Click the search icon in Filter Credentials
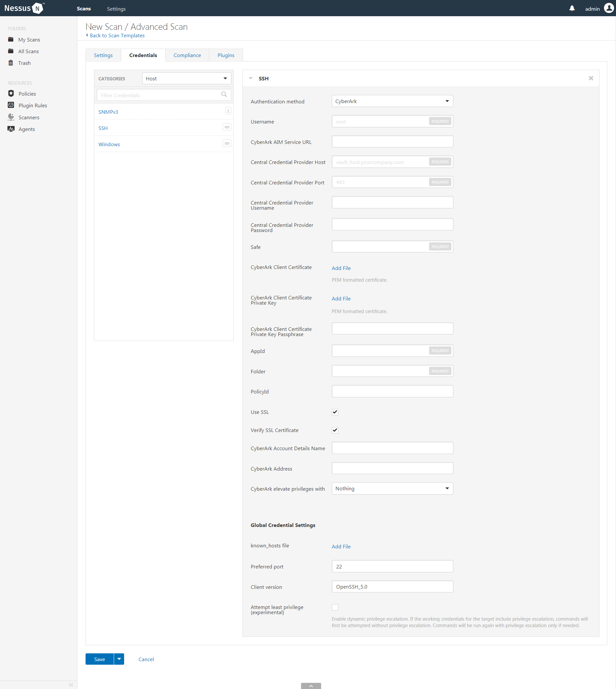Viewport: 616px width, 689px height. (224, 94)
